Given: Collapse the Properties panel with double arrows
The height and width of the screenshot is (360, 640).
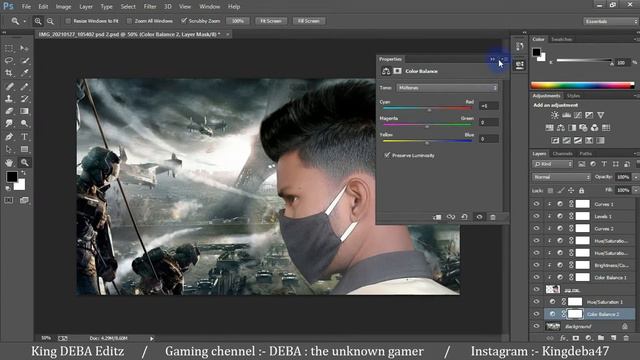Looking at the screenshot, I should [493, 59].
